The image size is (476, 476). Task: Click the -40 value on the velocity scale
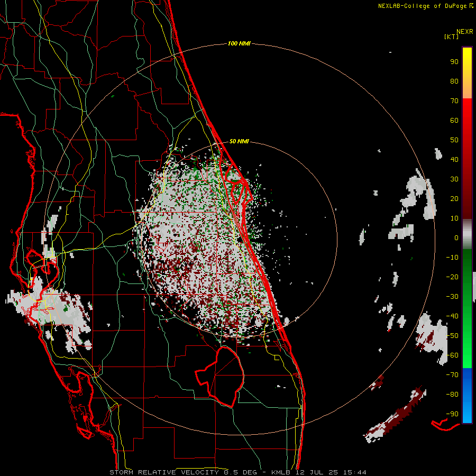(x=452, y=316)
